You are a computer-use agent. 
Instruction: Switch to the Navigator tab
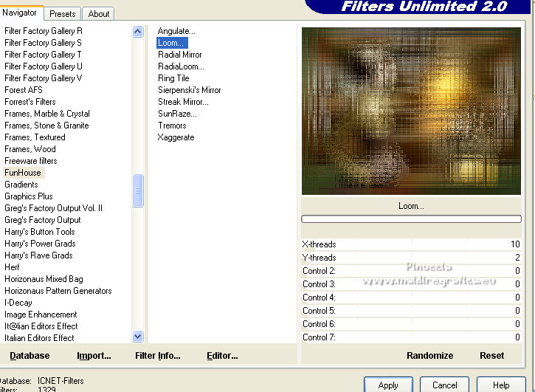pos(21,13)
